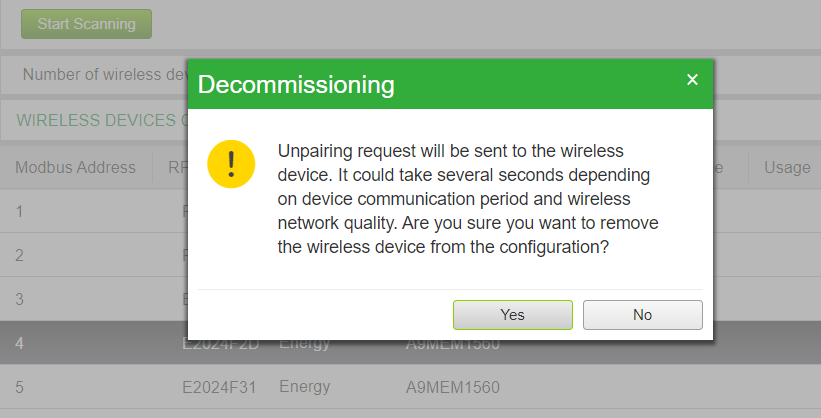
Task: Click the Start Scanning button
Action: (86, 24)
